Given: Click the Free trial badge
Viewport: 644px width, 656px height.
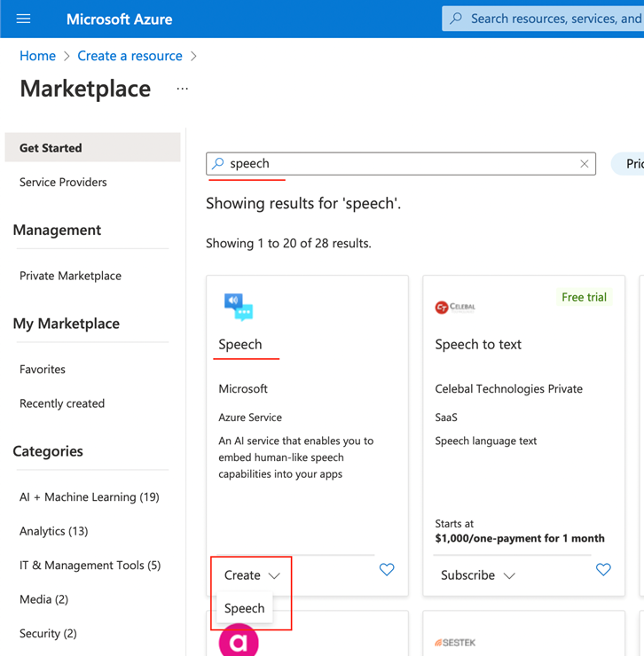Looking at the screenshot, I should coord(584,297).
